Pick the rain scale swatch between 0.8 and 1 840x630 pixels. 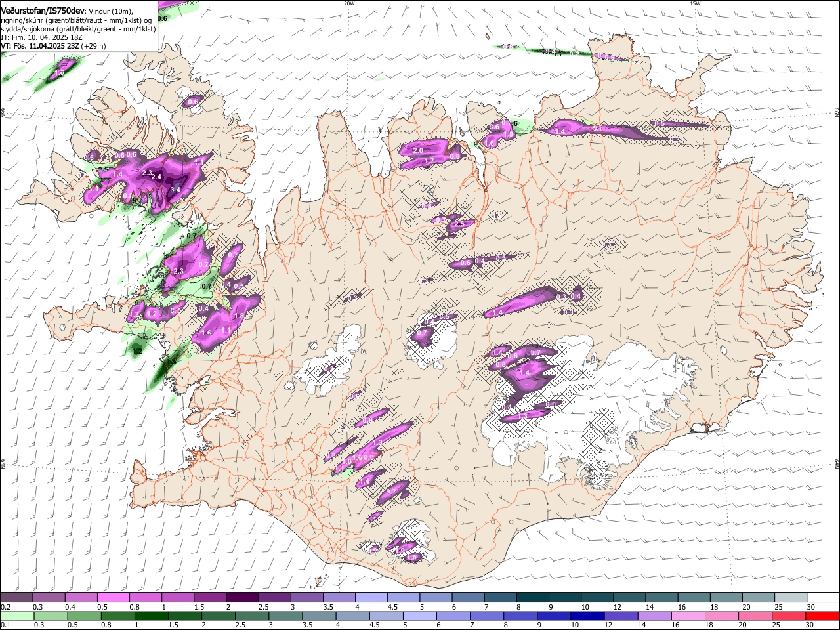(117, 616)
